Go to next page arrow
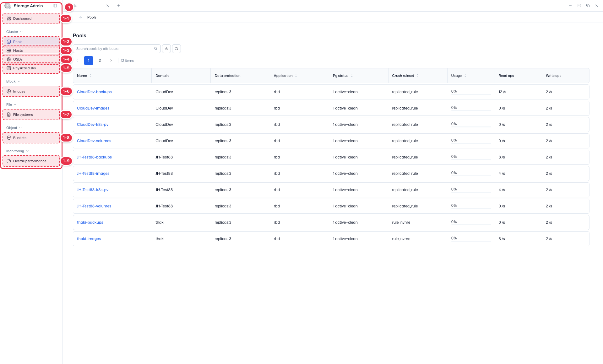603x364 pixels. 111,61
